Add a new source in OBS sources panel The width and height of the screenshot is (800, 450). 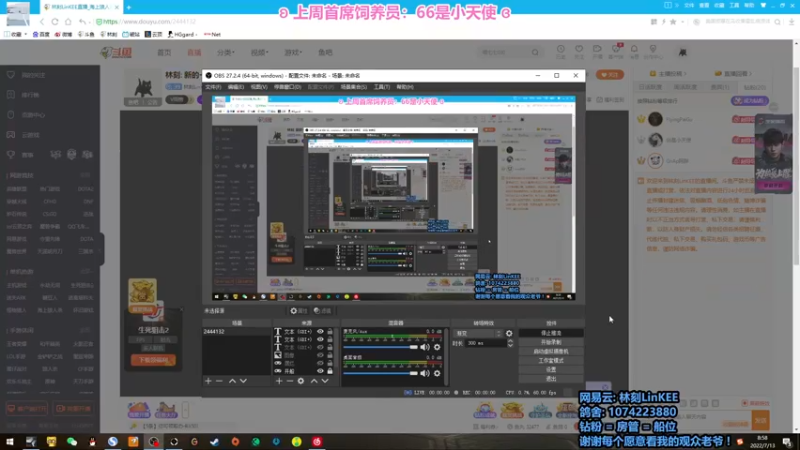click(x=279, y=381)
